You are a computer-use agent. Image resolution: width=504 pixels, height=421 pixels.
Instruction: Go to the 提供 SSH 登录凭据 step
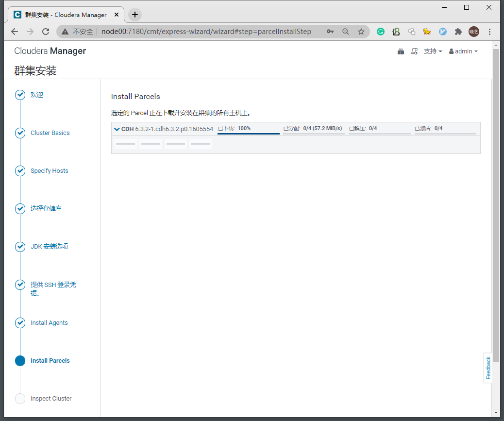pyautogui.click(x=53, y=289)
